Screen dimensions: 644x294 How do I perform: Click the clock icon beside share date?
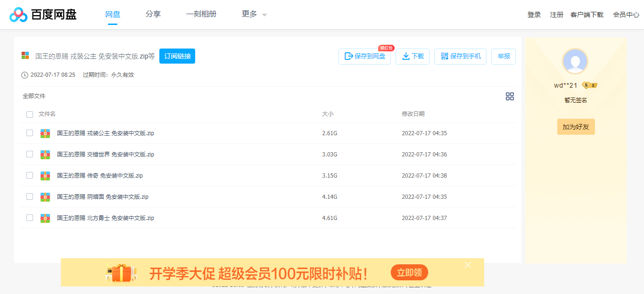pyautogui.click(x=24, y=74)
